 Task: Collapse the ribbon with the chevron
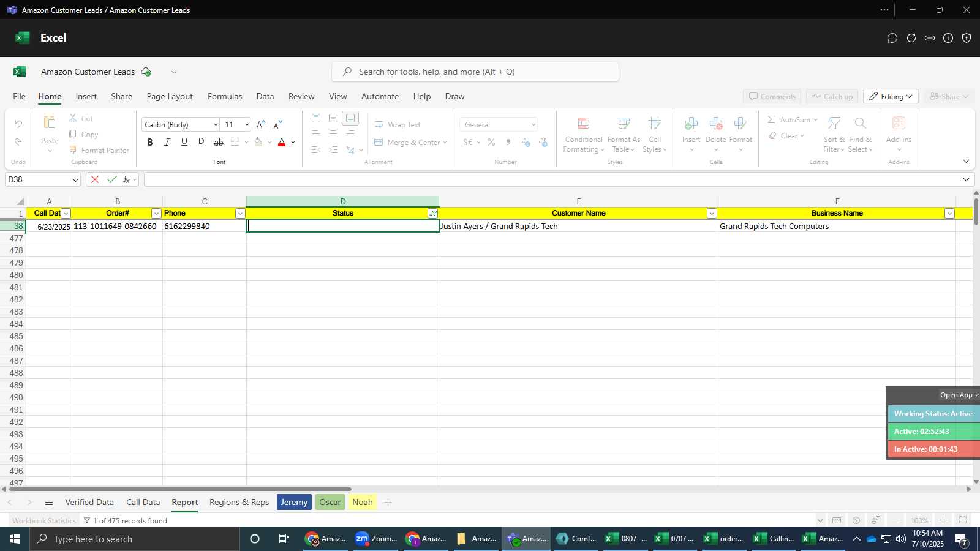coord(966,162)
